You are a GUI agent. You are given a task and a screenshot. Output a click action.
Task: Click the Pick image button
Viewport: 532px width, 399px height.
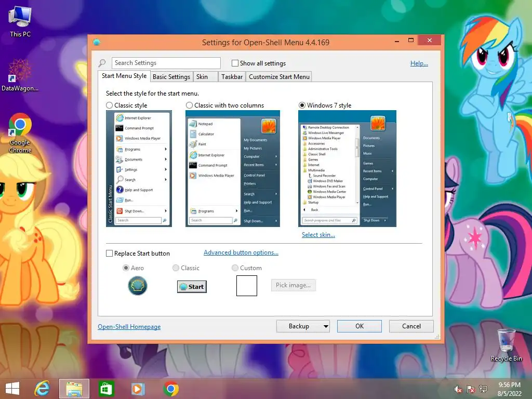293,285
